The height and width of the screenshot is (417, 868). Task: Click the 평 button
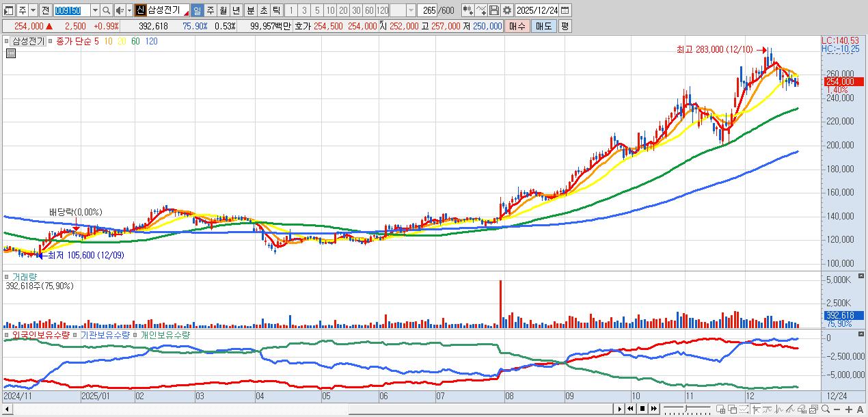[x=565, y=26]
